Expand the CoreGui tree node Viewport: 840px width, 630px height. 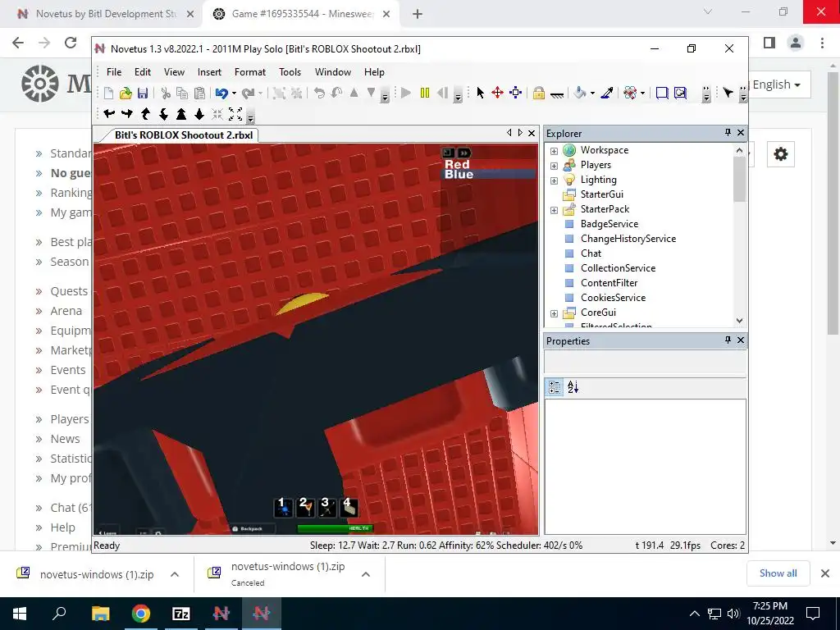(x=554, y=313)
